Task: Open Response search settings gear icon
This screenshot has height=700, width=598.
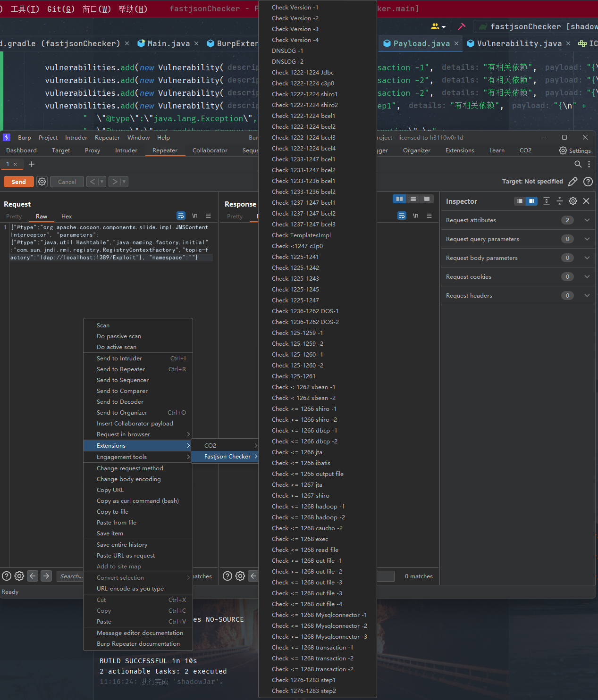Action: tap(240, 576)
